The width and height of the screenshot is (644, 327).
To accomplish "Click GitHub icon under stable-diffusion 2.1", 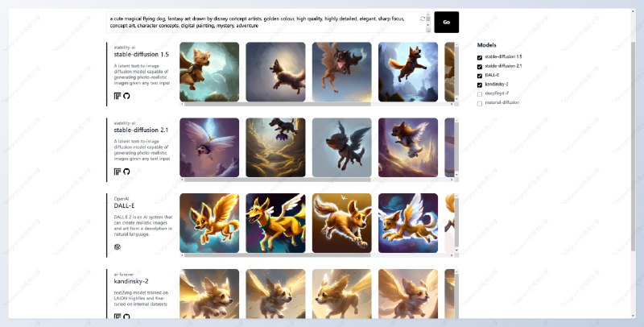I will [126, 172].
